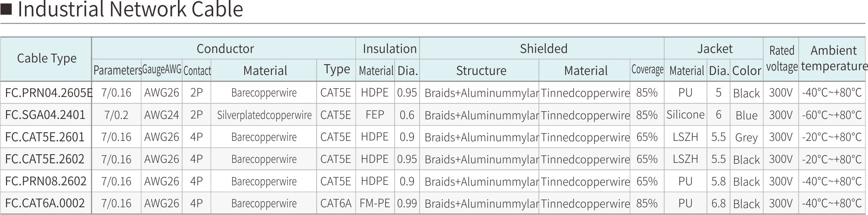Viewport: 868px width, 215px height.
Task: Select the FC.CAT5E.2601 cable entry
Action: (45, 137)
